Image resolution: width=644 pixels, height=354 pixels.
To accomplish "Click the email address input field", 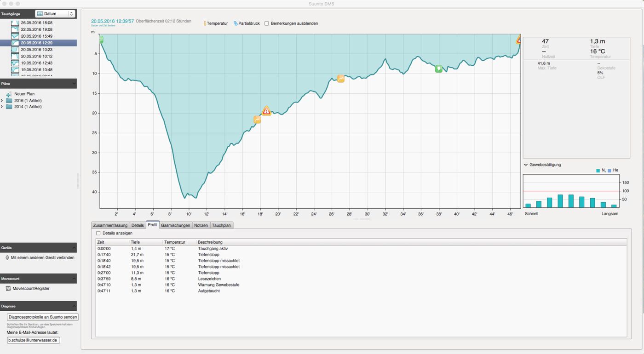I will 34,340.
